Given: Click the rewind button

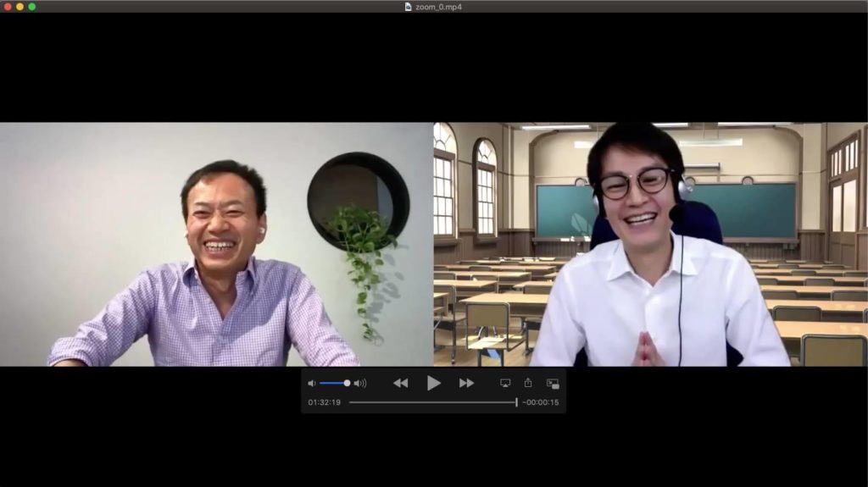Looking at the screenshot, I should (400, 383).
